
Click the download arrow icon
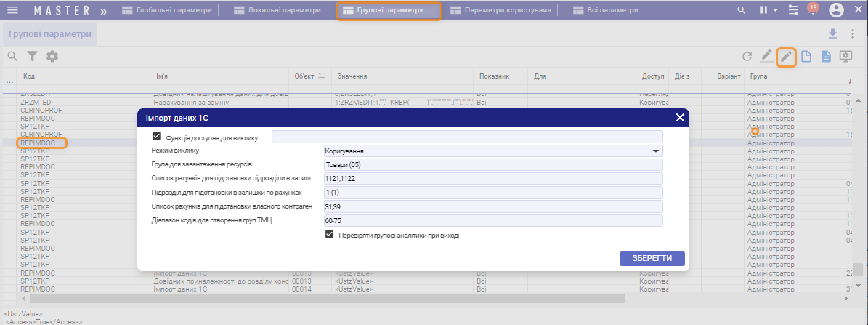coord(832,33)
